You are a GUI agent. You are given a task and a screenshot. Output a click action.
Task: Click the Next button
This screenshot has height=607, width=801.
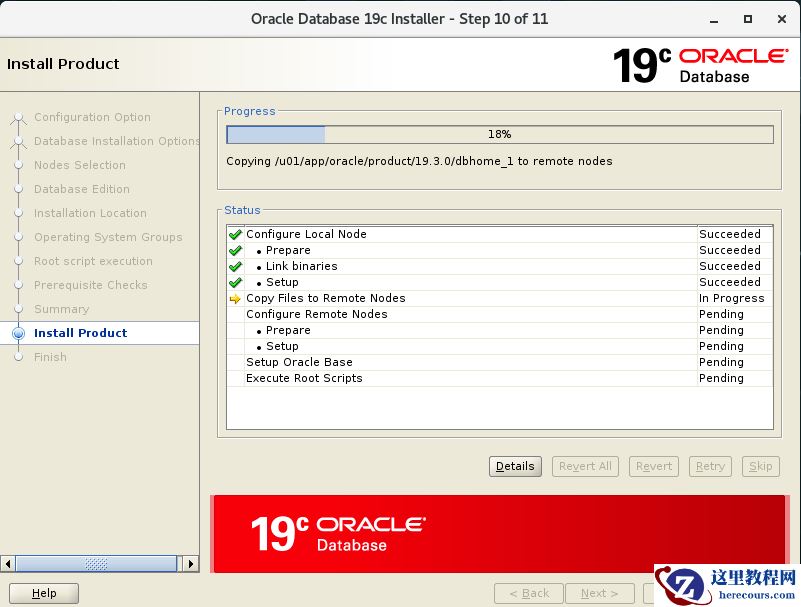click(600, 593)
